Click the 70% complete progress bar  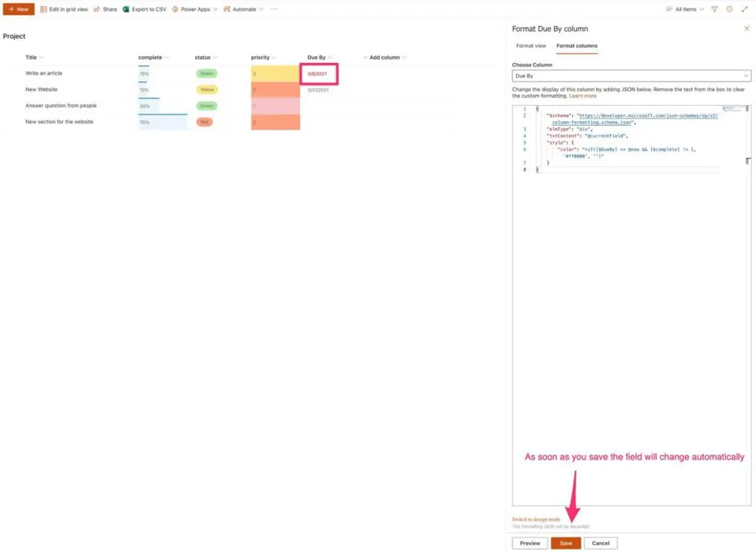[163, 123]
